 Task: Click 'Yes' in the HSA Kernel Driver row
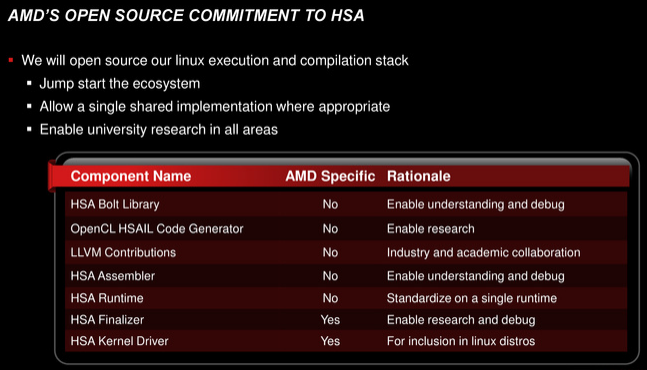[330, 341]
